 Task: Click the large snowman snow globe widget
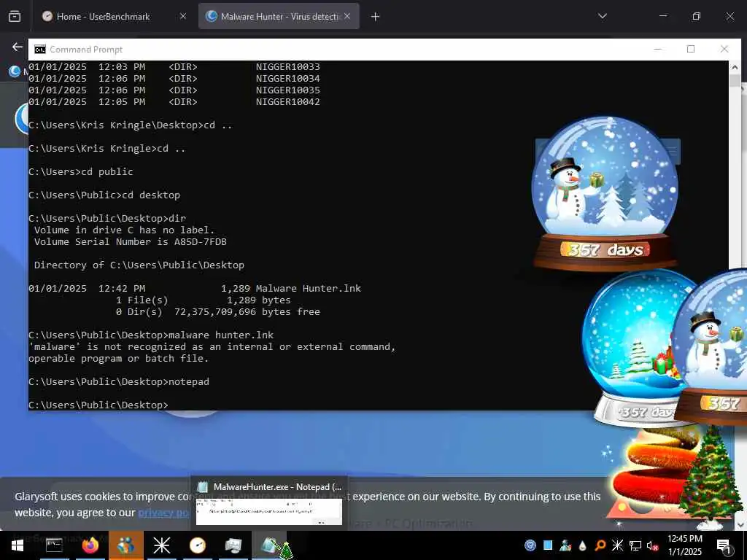point(605,192)
